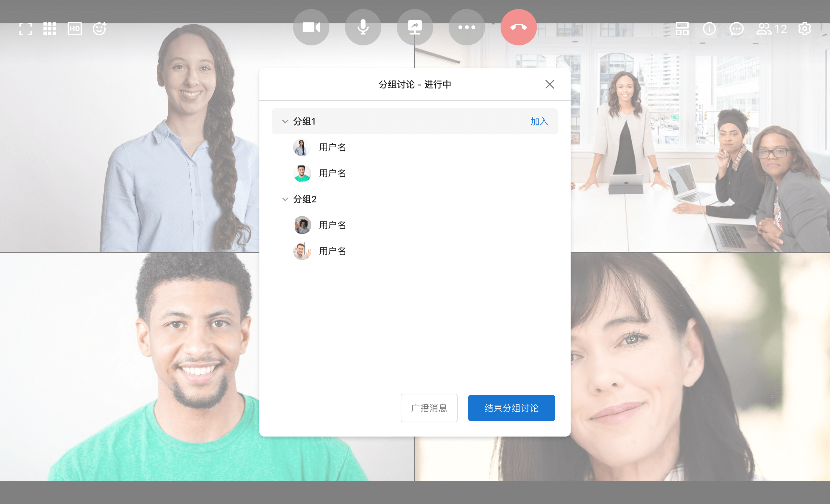The height and width of the screenshot is (504, 830).
Task: Click 加入 to join 分组1
Action: 539,121
